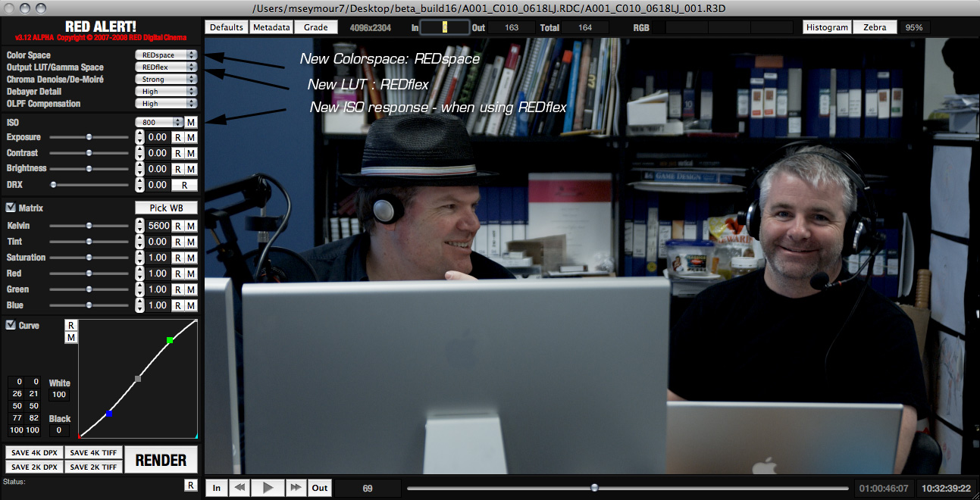Click SAVE 4K DPX
Screen dimensions: 980x500
(34, 453)
